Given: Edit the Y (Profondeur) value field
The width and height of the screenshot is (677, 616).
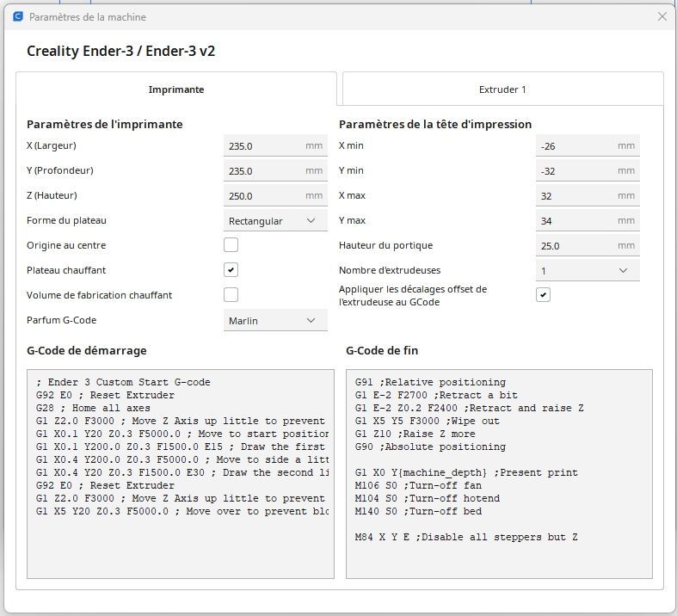Looking at the screenshot, I should coord(275,171).
